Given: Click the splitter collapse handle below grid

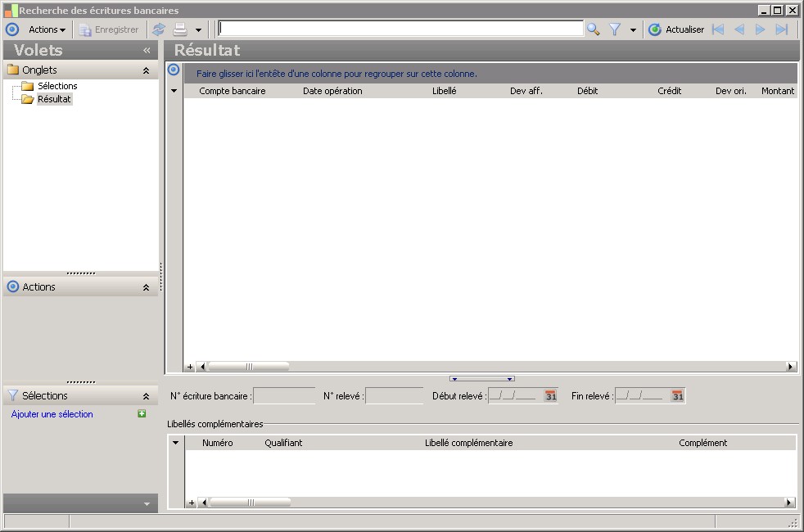Looking at the screenshot, I should [x=482, y=379].
